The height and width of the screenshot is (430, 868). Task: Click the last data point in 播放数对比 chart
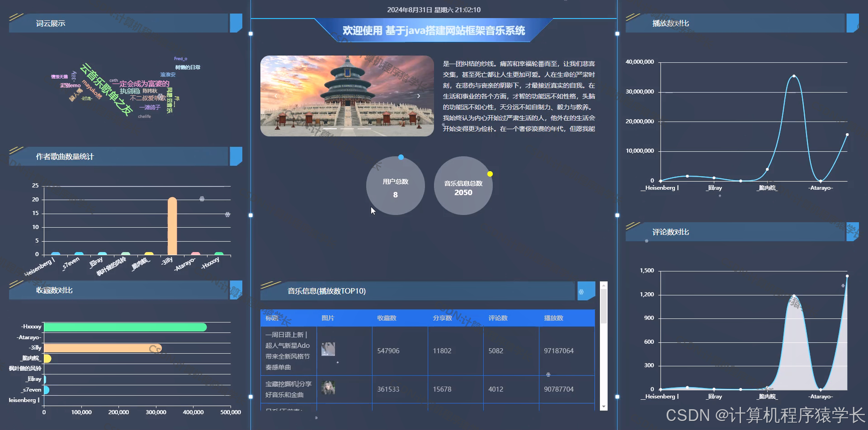pos(847,135)
